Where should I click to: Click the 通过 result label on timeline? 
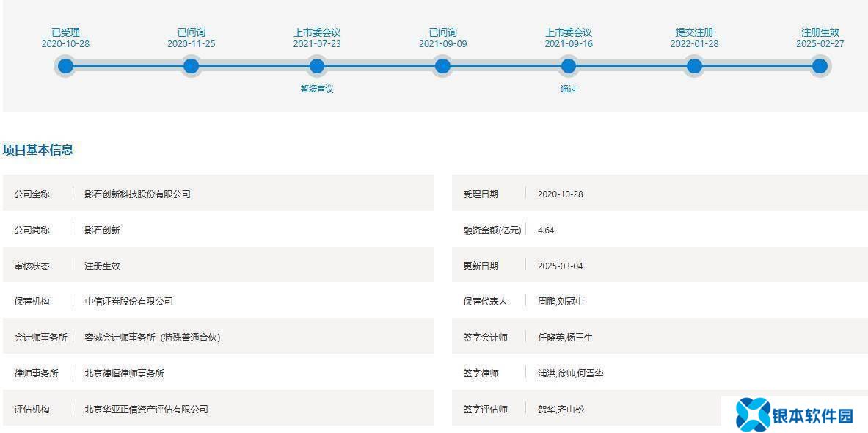pos(568,89)
